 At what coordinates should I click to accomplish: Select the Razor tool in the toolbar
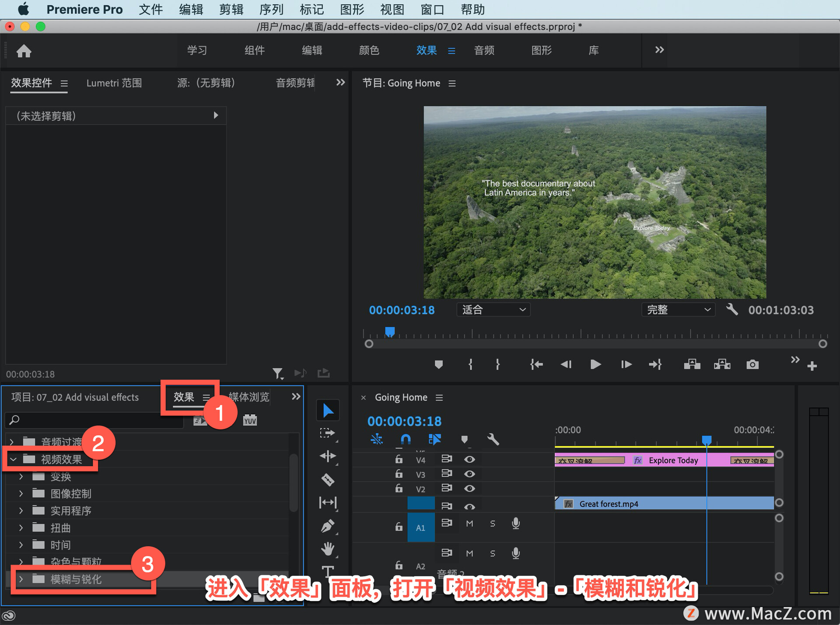pyautogui.click(x=328, y=480)
